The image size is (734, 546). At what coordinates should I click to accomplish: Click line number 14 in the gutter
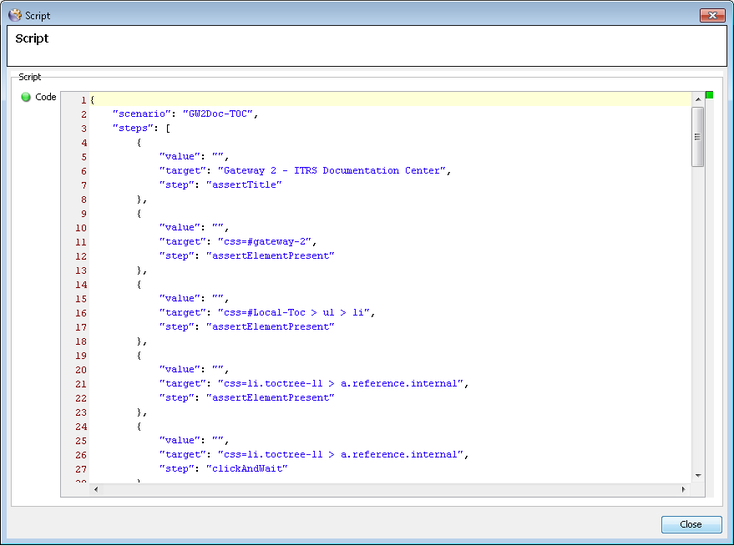tap(80, 284)
